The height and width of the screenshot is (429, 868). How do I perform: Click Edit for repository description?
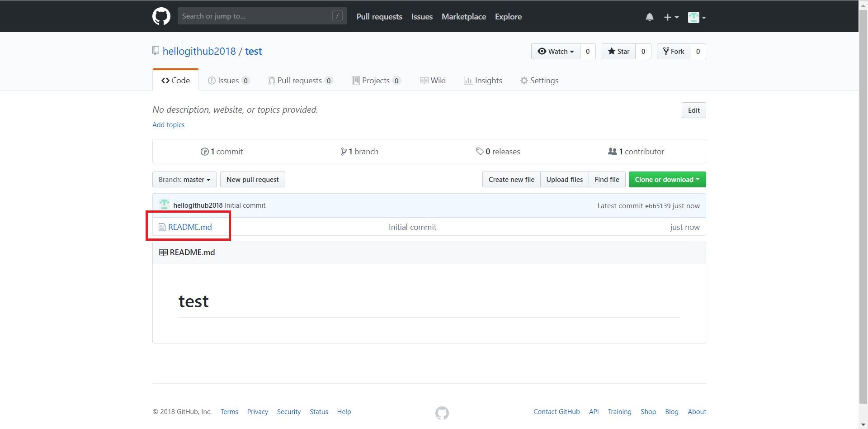(x=693, y=110)
